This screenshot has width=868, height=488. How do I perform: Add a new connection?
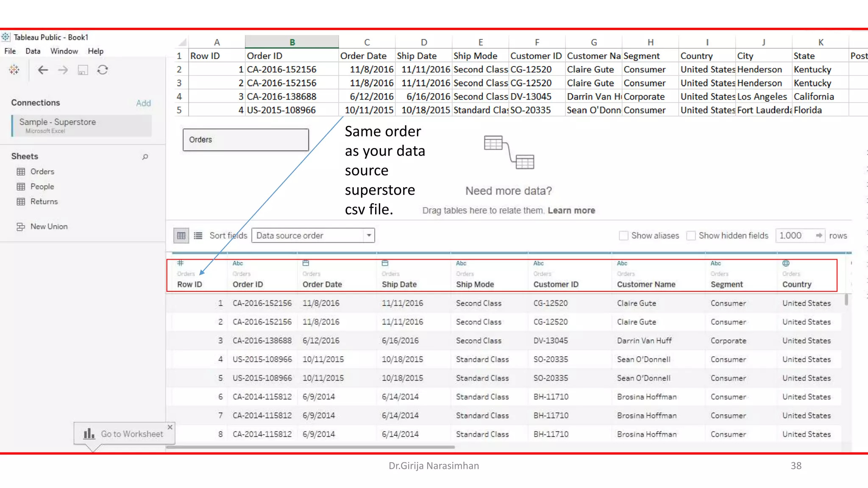(143, 103)
